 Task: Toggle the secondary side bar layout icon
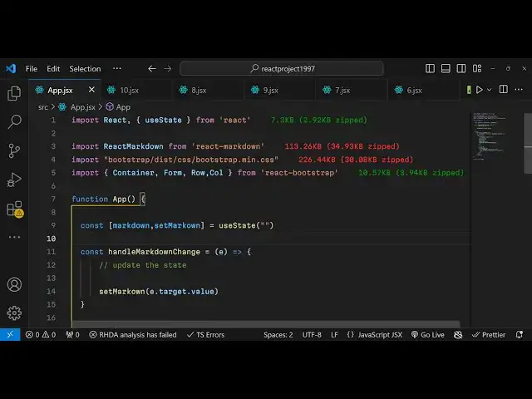pos(461,68)
